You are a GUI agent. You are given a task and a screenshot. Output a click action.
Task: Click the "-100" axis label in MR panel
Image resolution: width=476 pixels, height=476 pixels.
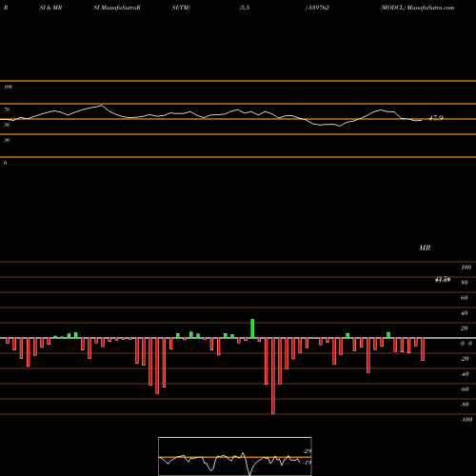click(466, 420)
